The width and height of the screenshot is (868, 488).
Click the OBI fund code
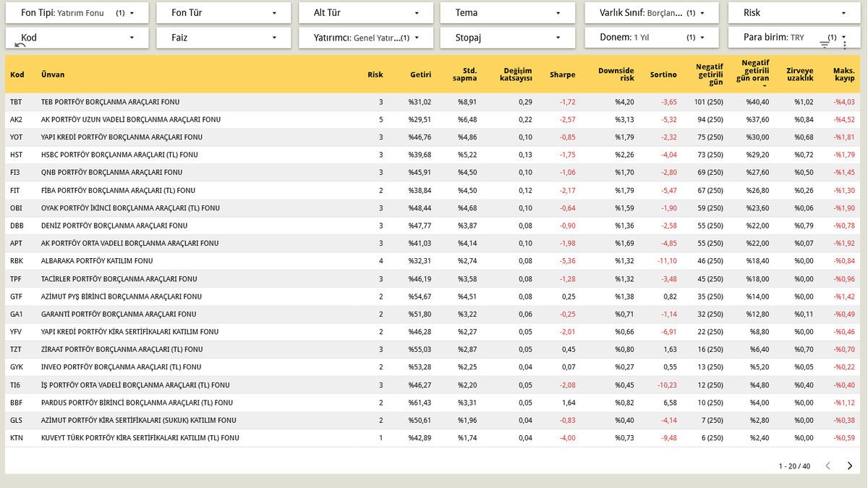click(x=16, y=208)
